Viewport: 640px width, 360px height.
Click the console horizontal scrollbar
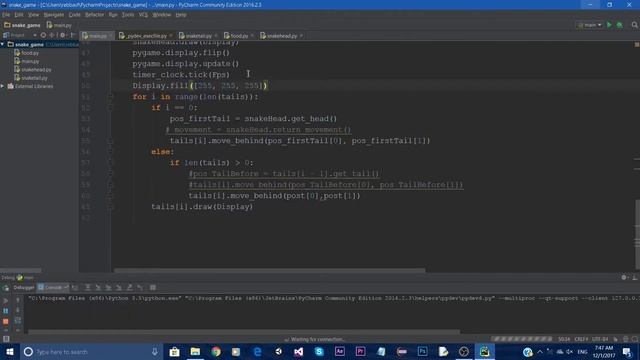coord(244,332)
